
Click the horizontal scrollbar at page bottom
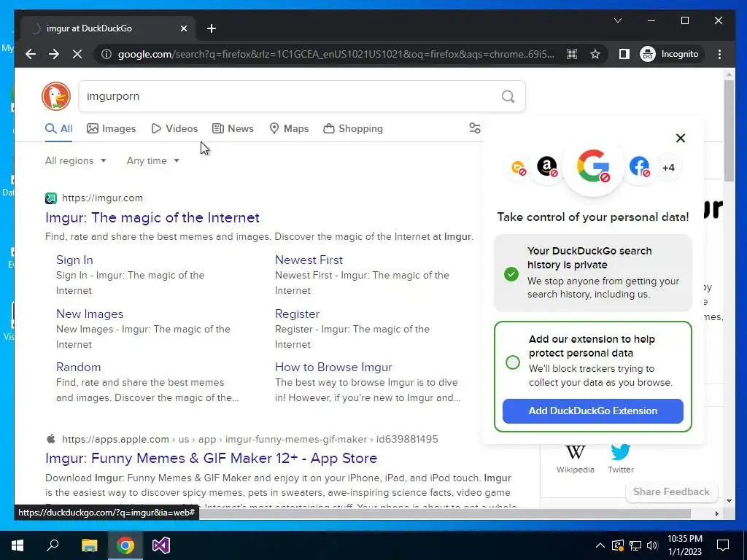point(444,513)
